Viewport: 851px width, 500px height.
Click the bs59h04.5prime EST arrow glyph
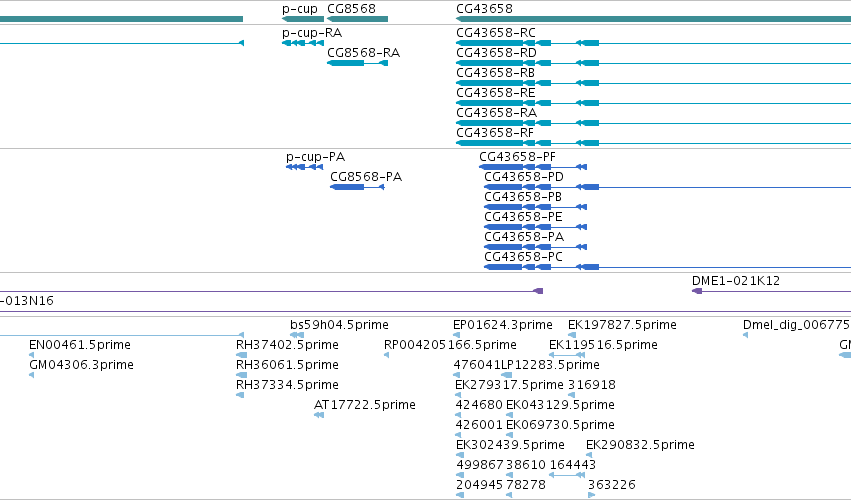(296, 335)
